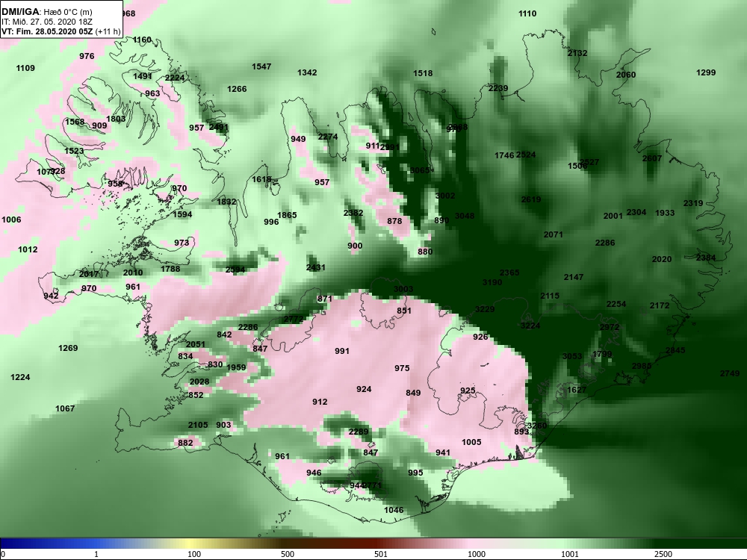The image size is (747, 560).
Task: Click the map value 1594
Action: (182, 215)
